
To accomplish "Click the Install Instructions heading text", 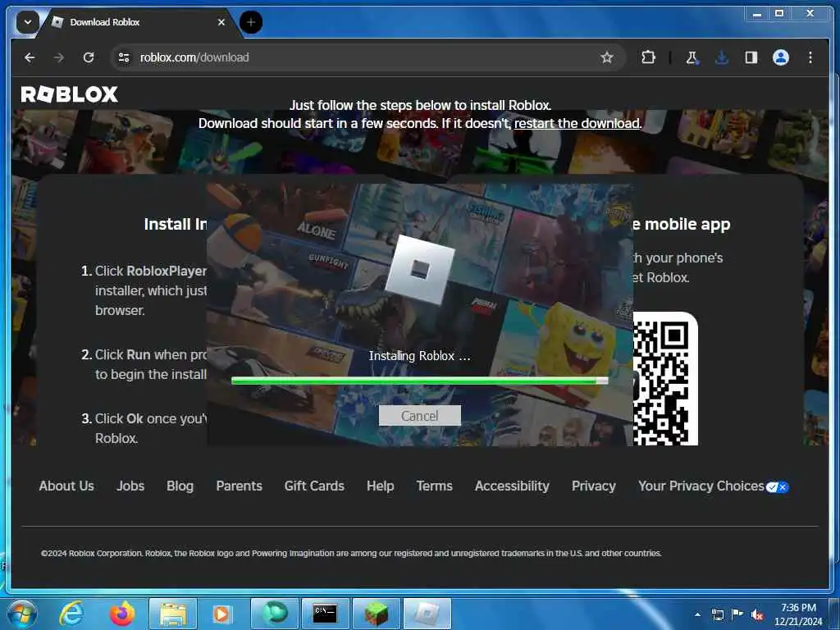I will (x=176, y=224).
